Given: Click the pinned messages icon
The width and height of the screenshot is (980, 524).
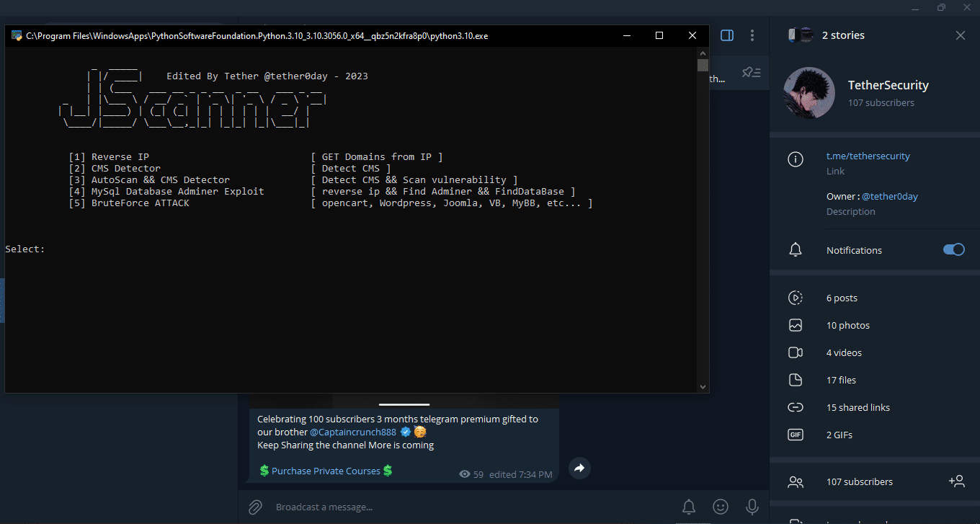Looking at the screenshot, I should click(x=752, y=72).
